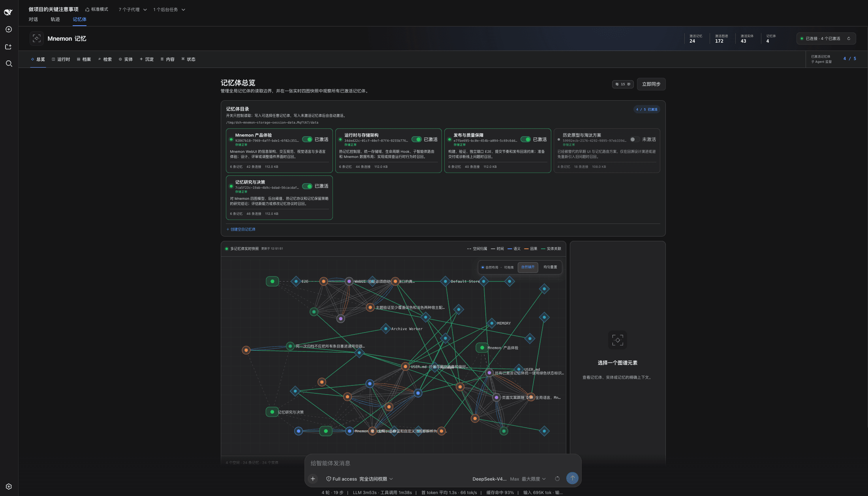868x496 pixels.
Task: Activate 历史原型与淘汰方案 memory toggle
Action: (x=635, y=139)
